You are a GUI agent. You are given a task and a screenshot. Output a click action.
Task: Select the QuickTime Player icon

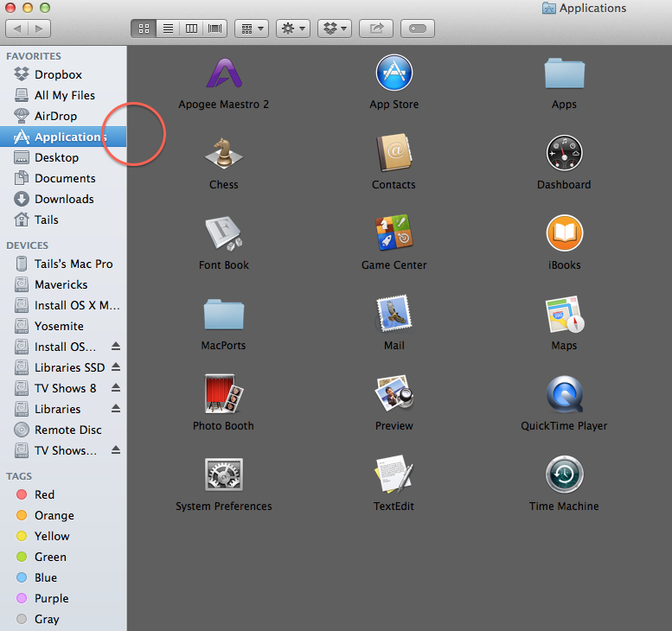click(564, 394)
